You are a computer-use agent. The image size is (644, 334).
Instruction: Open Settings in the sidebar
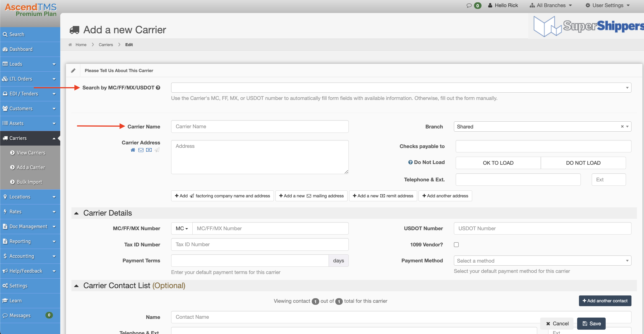(x=30, y=286)
